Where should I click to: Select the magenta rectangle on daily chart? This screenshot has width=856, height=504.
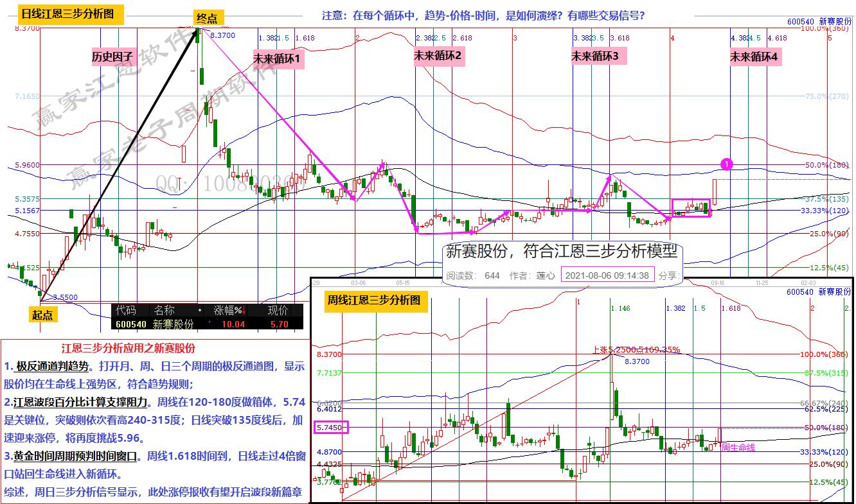click(691, 208)
